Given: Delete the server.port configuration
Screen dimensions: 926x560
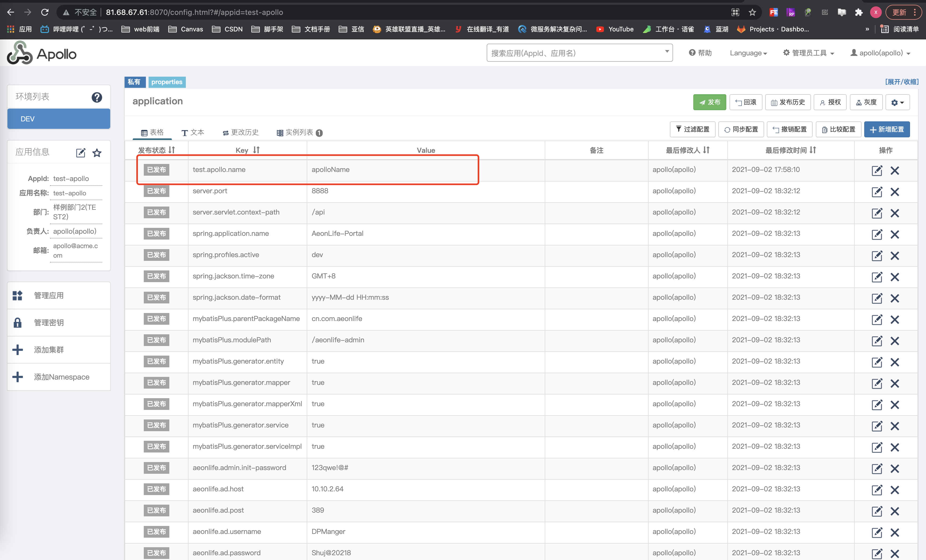Looking at the screenshot, I should 894,192.
